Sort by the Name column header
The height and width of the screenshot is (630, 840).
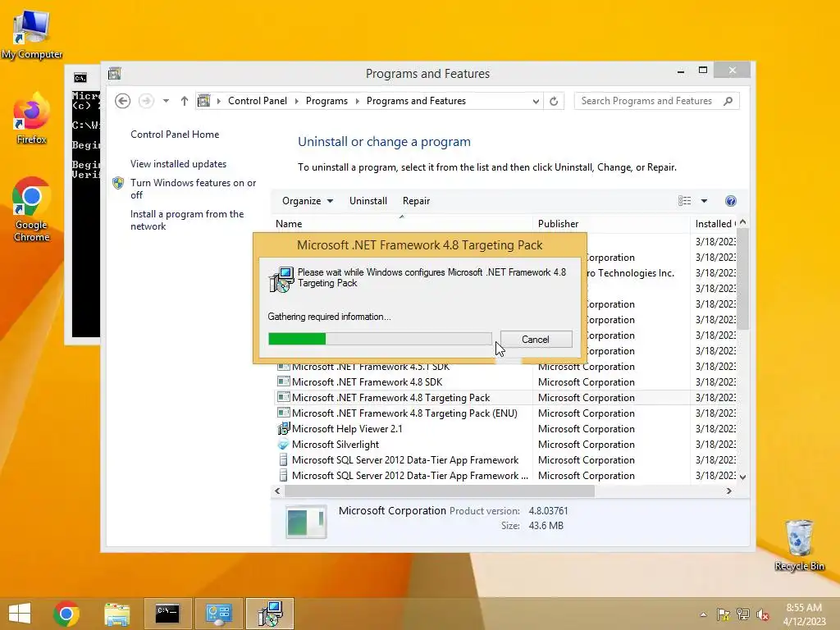tap(402, 224)
